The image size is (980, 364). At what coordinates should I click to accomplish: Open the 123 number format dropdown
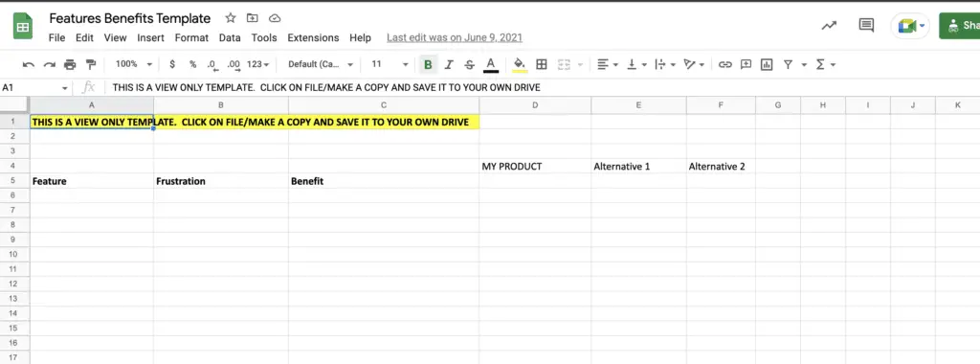[258, 64]
